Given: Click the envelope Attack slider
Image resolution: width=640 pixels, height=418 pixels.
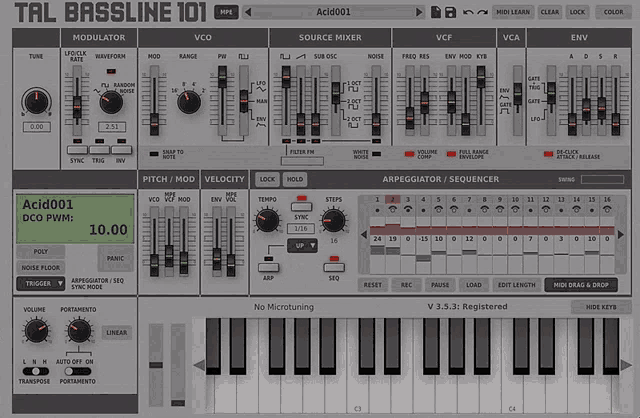Looking at the screenshot, I should point(572,101).
